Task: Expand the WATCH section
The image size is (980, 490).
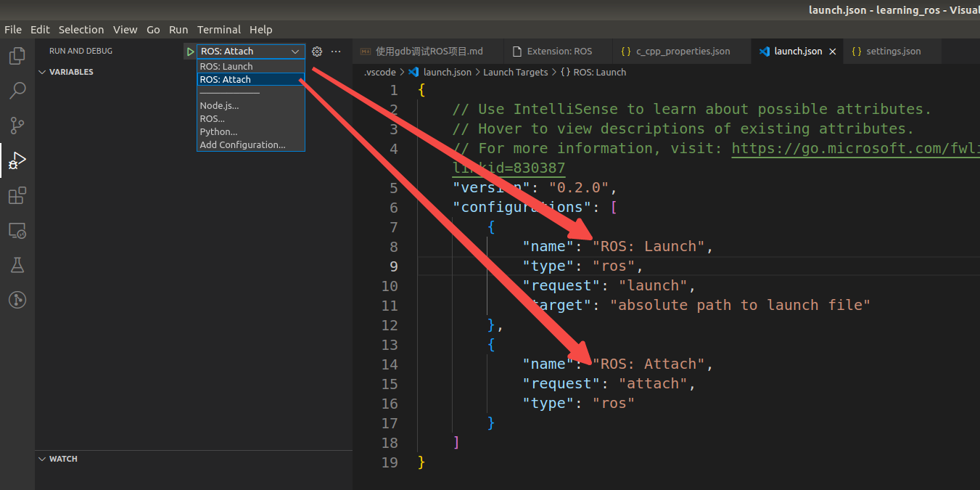Action: pos(62,459)
